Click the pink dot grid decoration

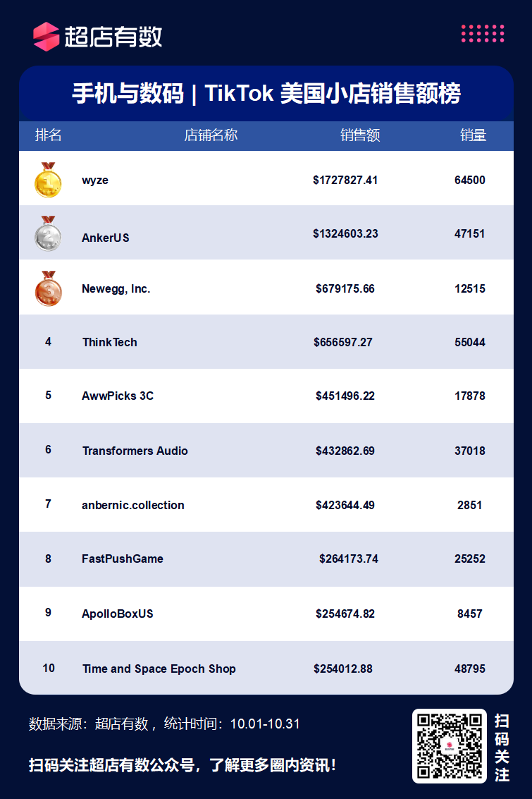click(x=483, y=33)
